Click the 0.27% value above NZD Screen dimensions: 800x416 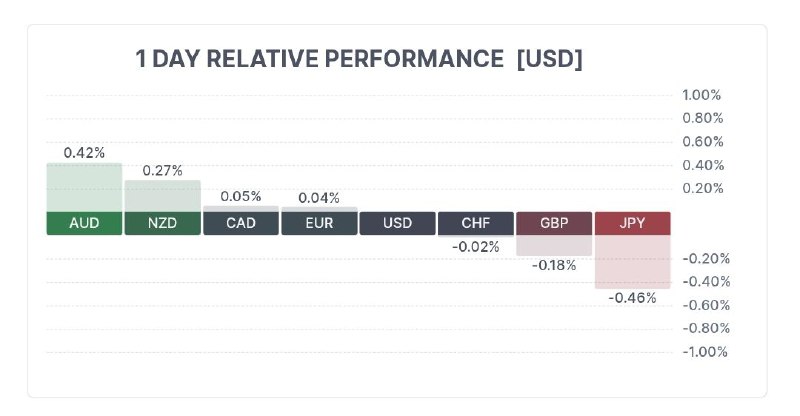(162, 171)
